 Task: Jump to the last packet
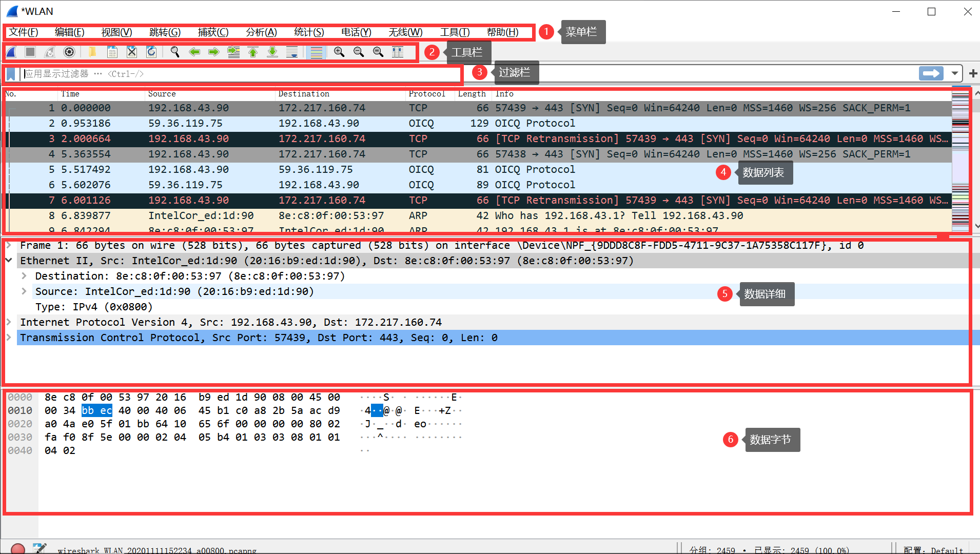click(272, 52)
